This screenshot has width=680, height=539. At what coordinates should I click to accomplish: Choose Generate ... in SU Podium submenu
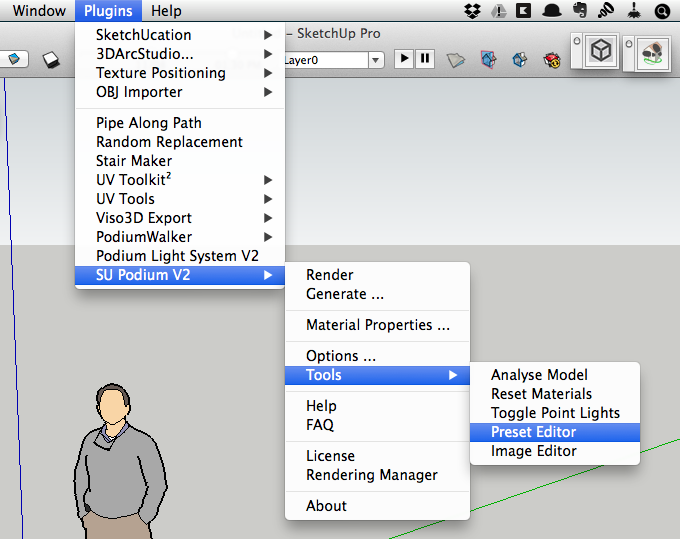pyautogui.click(x=377, y=294)
